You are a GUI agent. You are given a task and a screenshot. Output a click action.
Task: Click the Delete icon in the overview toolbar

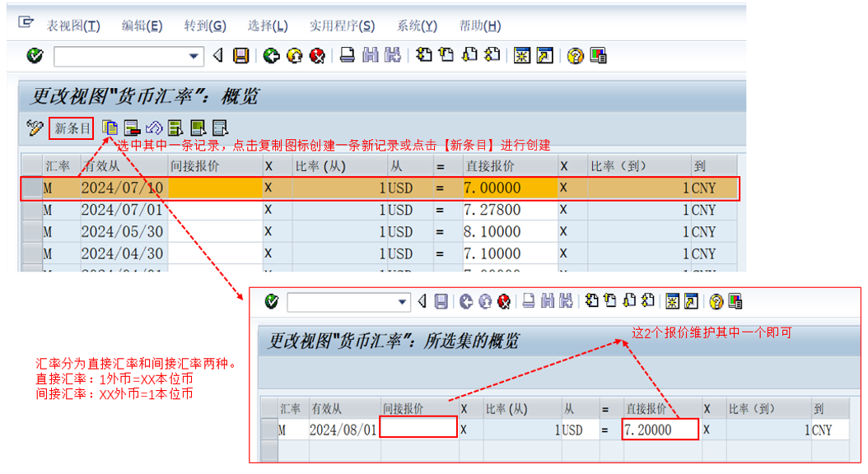(132, 128)
